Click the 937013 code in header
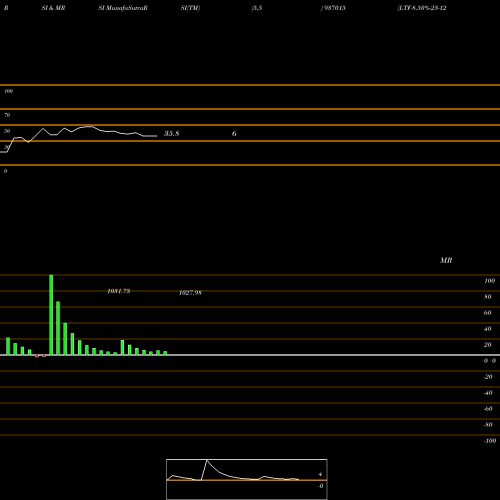 pos(335,8)
